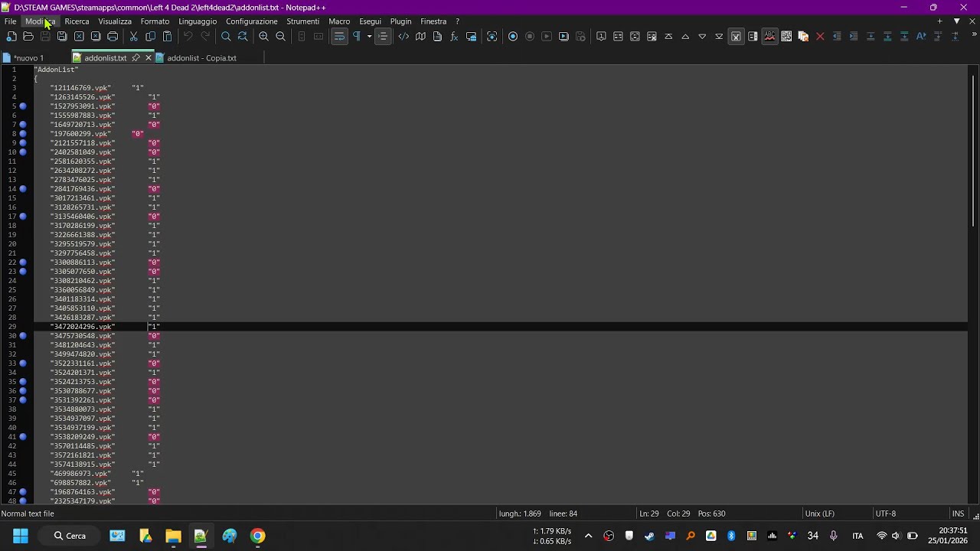980x551 pixels.
Task: Click the Cut scissors icon
Action: click(x=133, y=36)
